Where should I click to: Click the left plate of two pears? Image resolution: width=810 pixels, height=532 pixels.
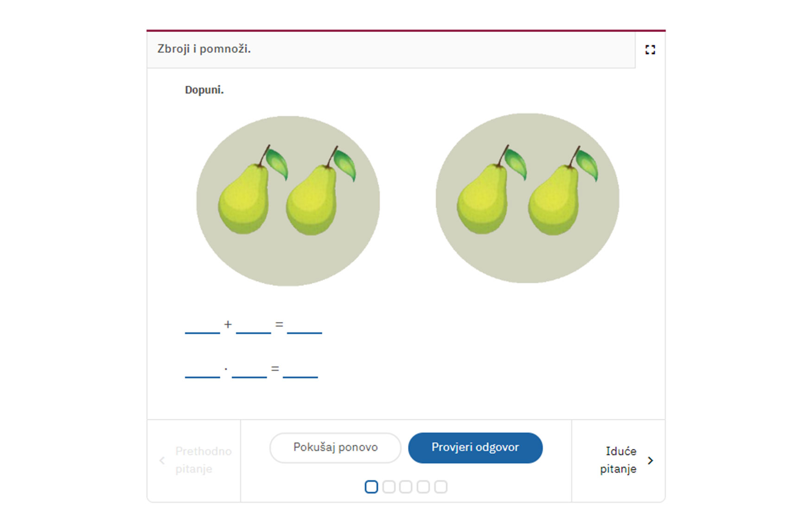[288, 201]
